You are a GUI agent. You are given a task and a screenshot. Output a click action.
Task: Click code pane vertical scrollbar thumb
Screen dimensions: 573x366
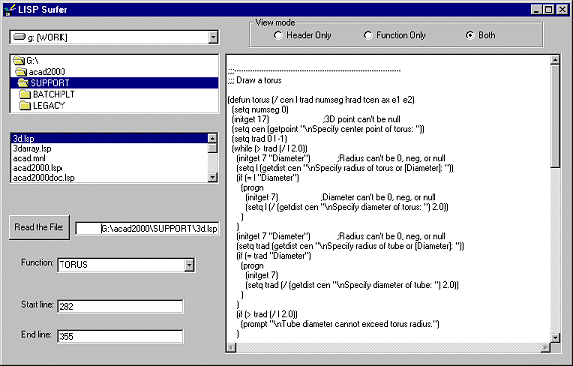555,117
